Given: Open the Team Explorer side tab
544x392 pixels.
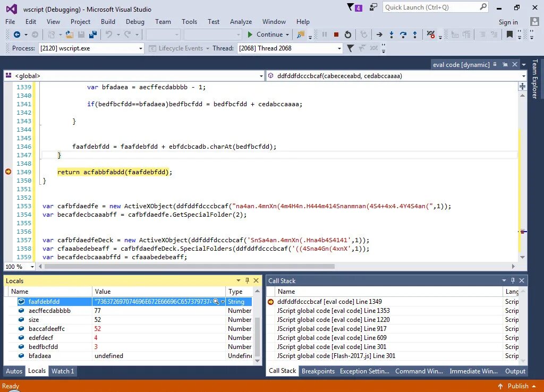Looking at the screenshot, I should 534,79.
